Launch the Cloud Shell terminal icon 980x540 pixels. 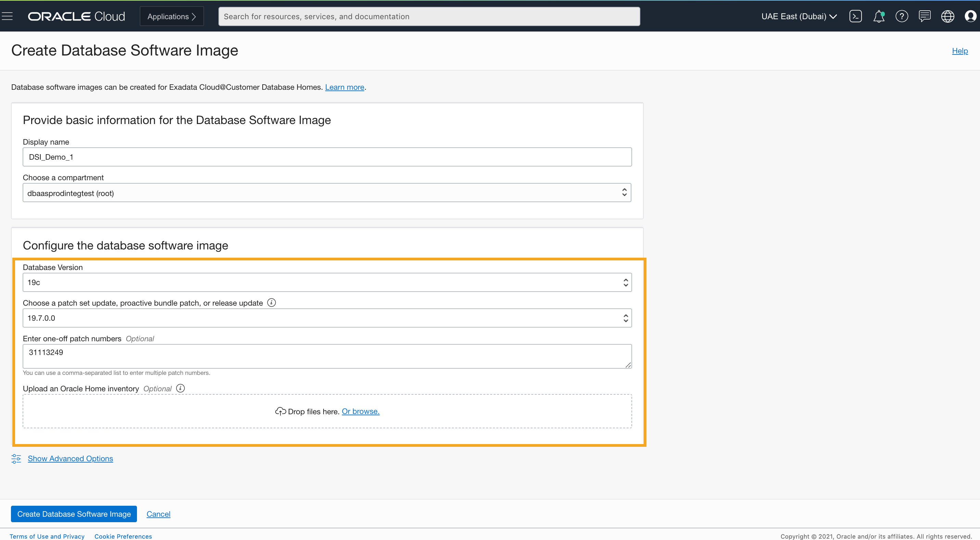point(855,16)
